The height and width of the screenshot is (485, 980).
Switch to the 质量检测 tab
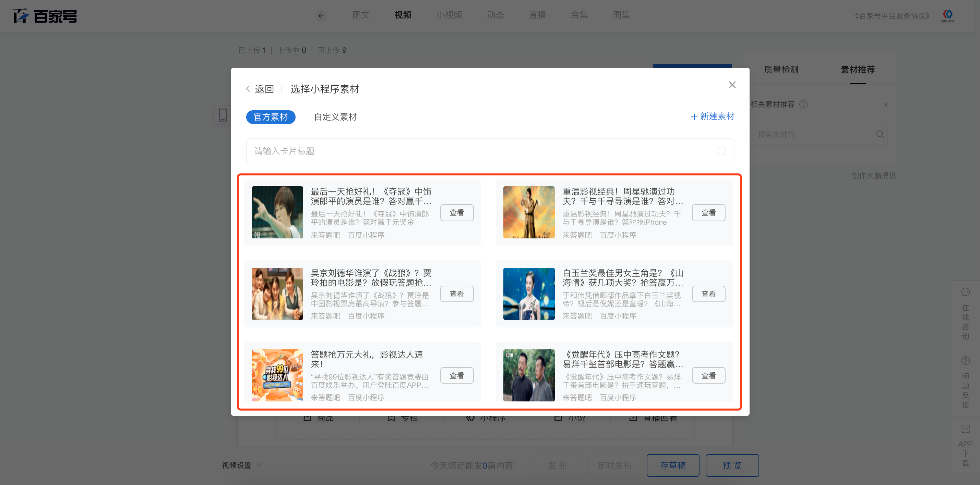tap(781, 70)
